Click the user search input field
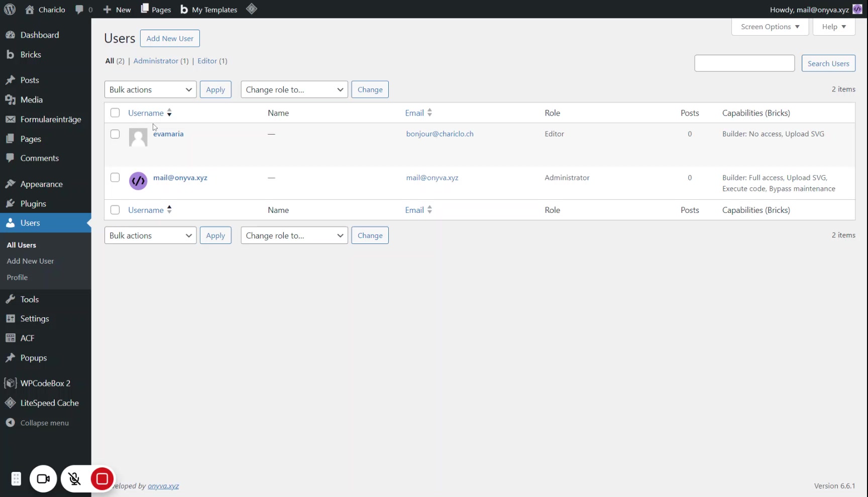The height and width of the screenshot is (497, 868). point(744,63)
